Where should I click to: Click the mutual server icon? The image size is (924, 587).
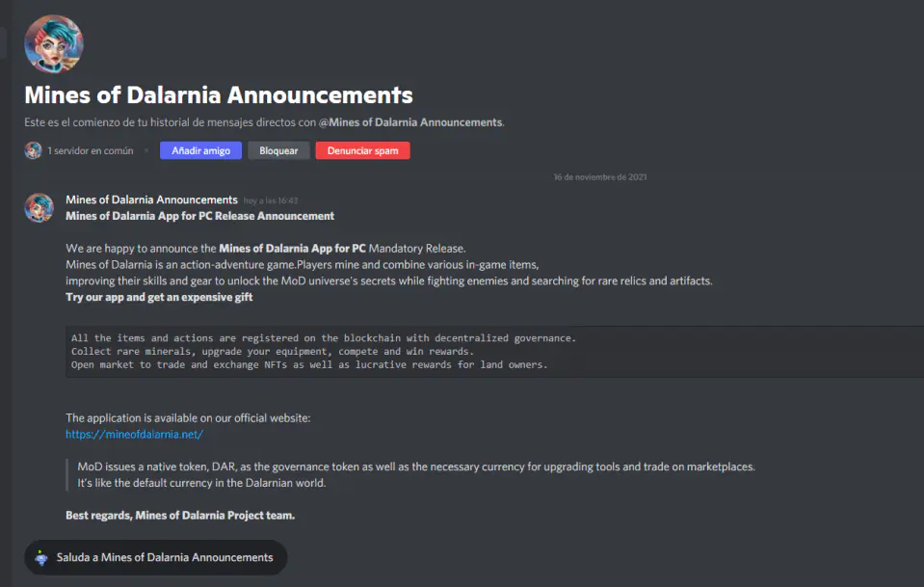click(x=34, y=150)
